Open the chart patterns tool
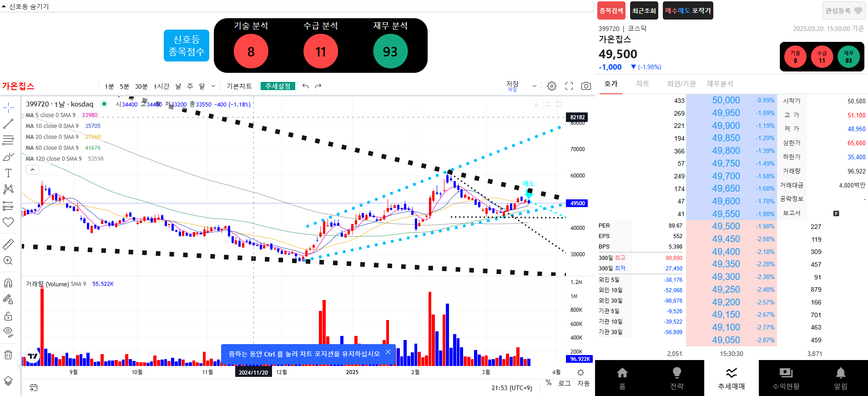Image resolution: width=868 pixels, height=396 pixels. coord(8,189)
